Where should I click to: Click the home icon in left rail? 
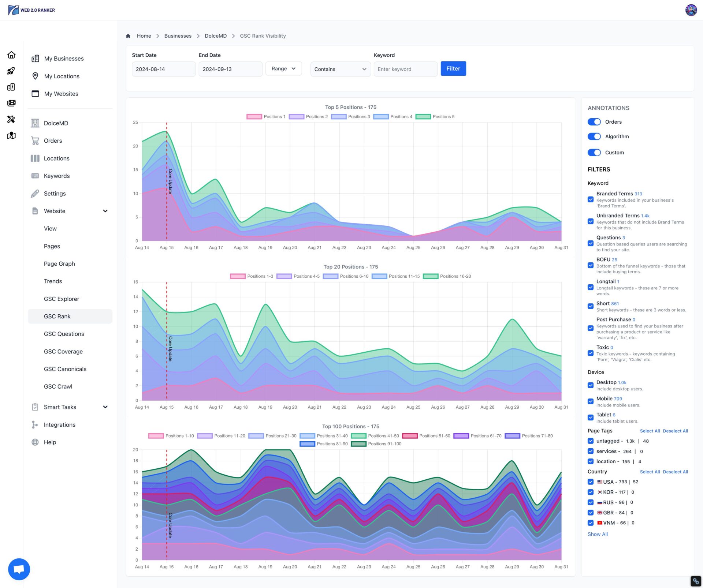[11, 55]
